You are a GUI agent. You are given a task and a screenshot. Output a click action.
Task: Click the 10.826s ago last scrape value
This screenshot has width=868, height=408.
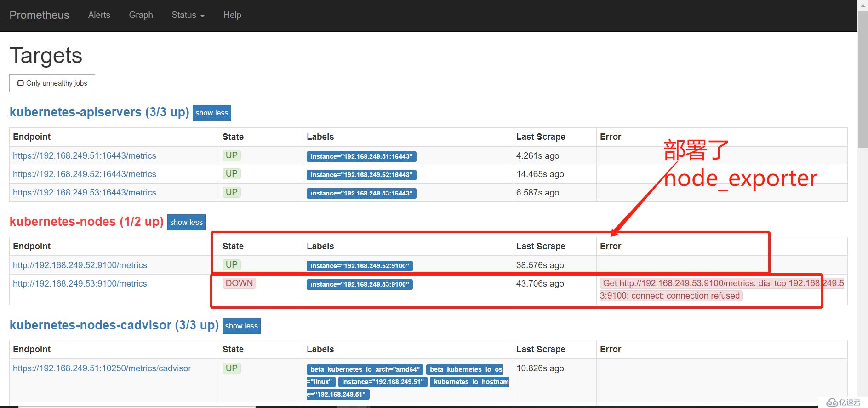pyautogui.click(x=540, y=368)
